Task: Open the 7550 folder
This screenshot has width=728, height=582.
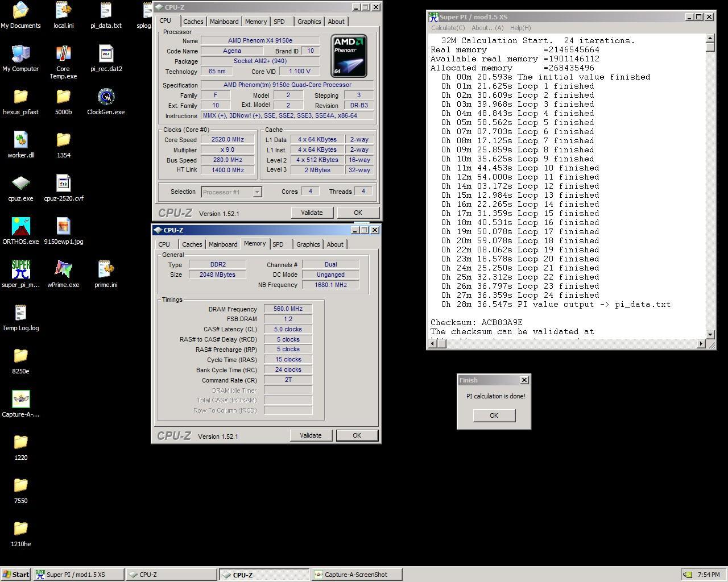Action: (x=20, y=490)
